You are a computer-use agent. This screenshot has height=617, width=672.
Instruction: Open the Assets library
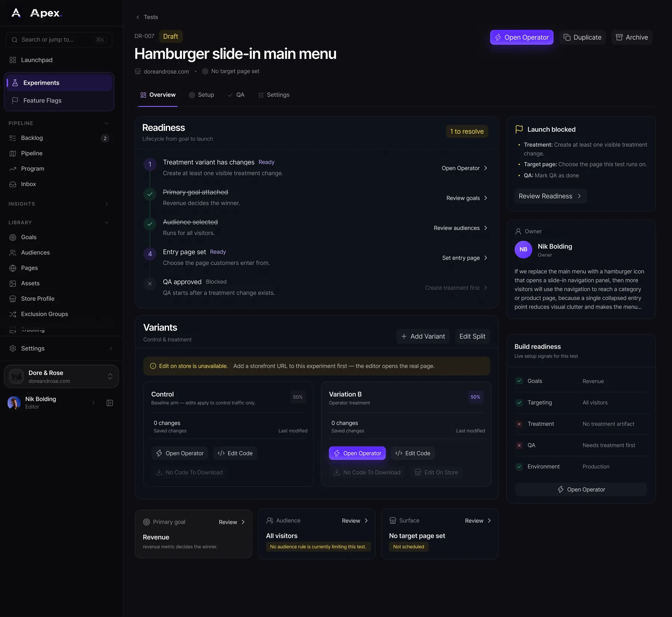click(x=59, y=283)
